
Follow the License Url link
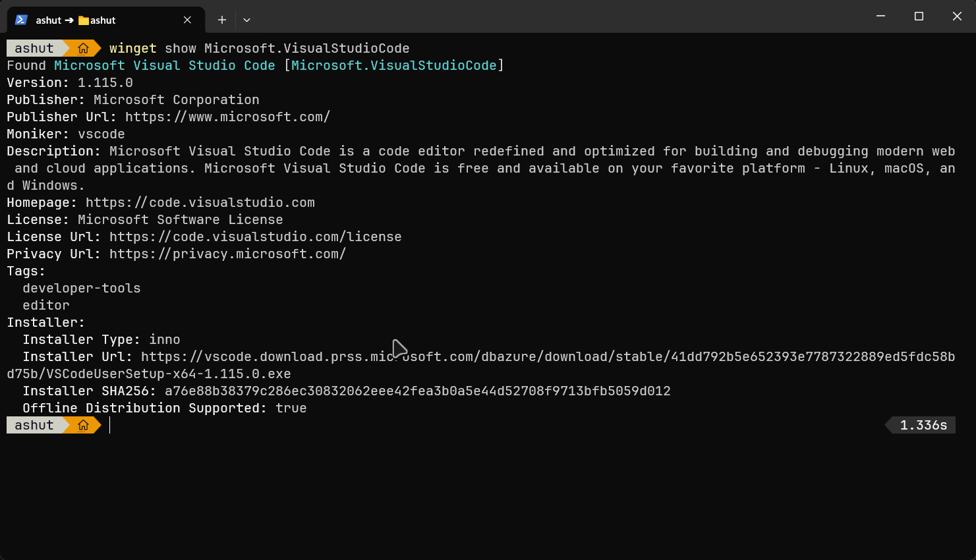pyautogui.click(x=255, y=237)
